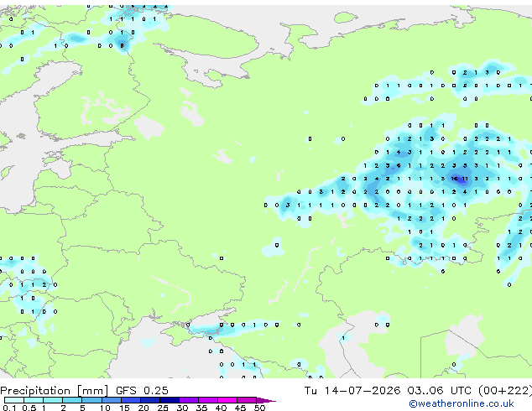Click the 25–30 mm navy legend swatch

point(170,400)
